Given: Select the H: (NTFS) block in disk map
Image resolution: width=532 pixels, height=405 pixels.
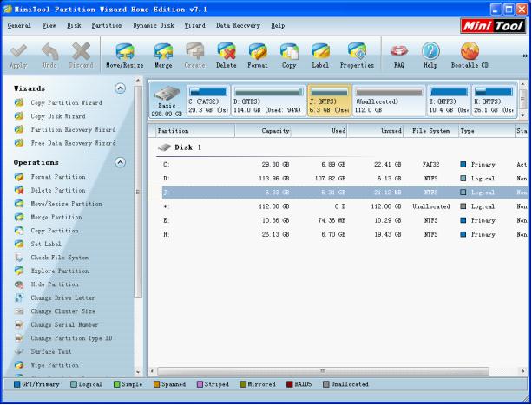Looking at the screenshot, I should click(494, 101).
